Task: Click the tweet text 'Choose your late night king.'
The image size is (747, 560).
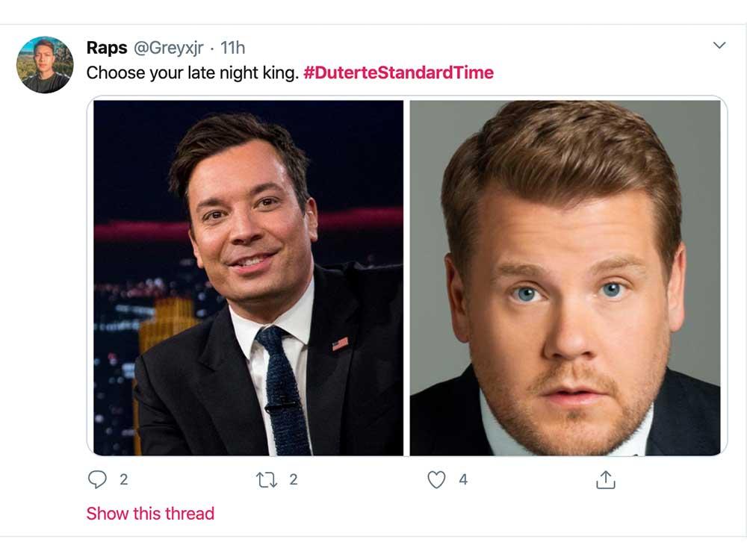Action: point(193,73)
